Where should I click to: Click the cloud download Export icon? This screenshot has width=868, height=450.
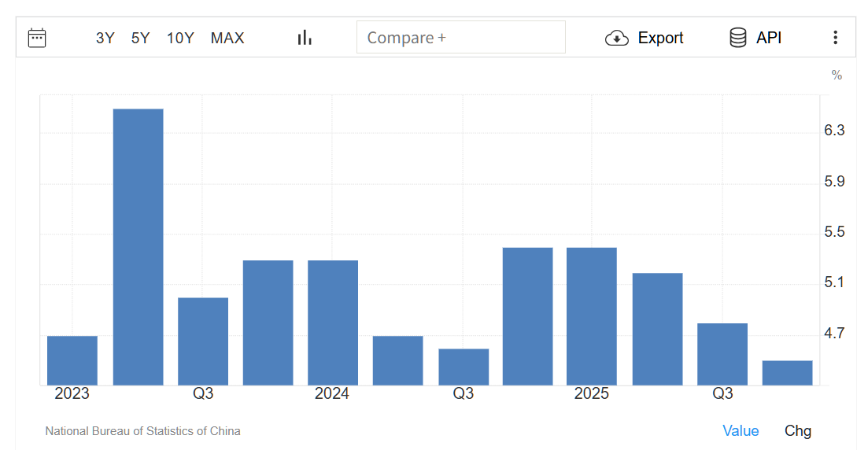(x=616, y=38)
